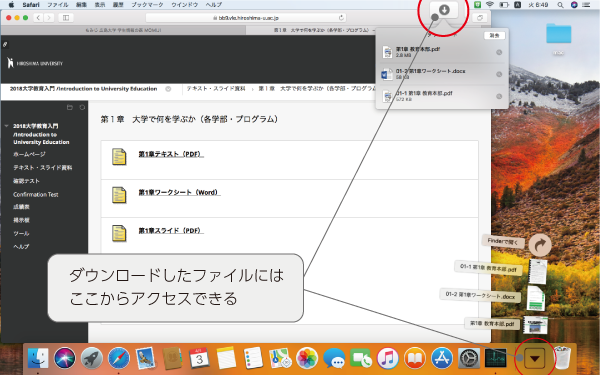Click the sidebar folder view icon
Image resolution: width=600 pixels, height=375 pixels.
[70, 108]
